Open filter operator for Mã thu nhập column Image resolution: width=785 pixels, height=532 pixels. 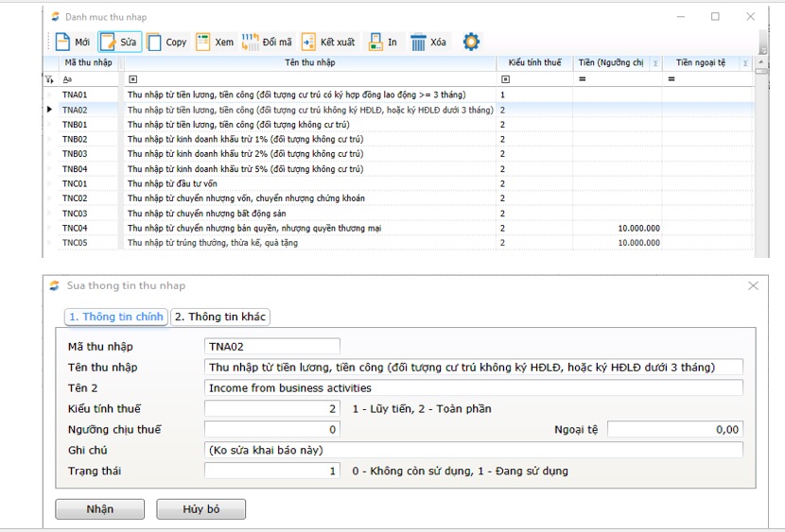pos(67,79)
